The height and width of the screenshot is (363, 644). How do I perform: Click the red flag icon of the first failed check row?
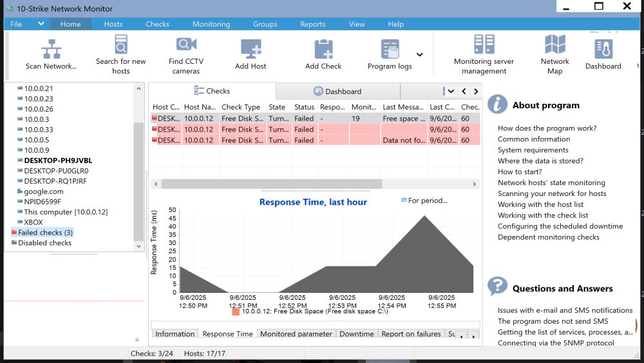tap(155, 118)
